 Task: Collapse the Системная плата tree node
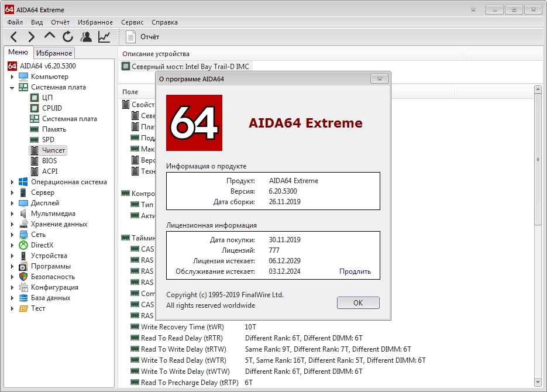click(x=12, y=88)
